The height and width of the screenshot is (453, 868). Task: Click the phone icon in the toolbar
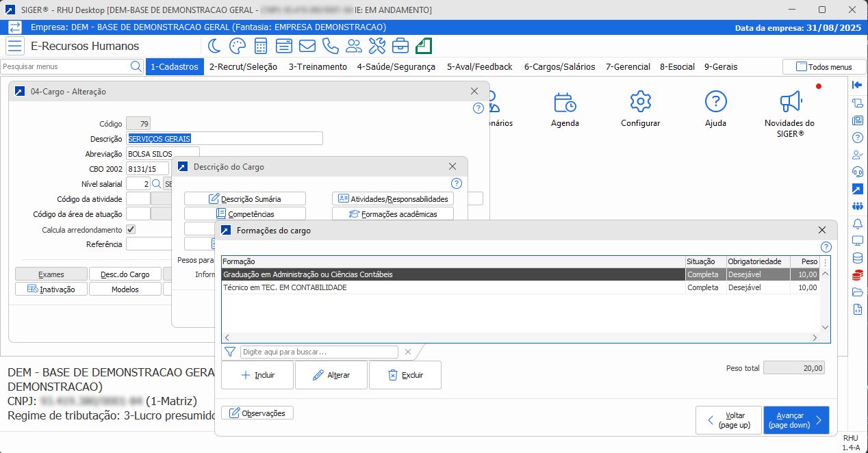[x=331, y=46]
